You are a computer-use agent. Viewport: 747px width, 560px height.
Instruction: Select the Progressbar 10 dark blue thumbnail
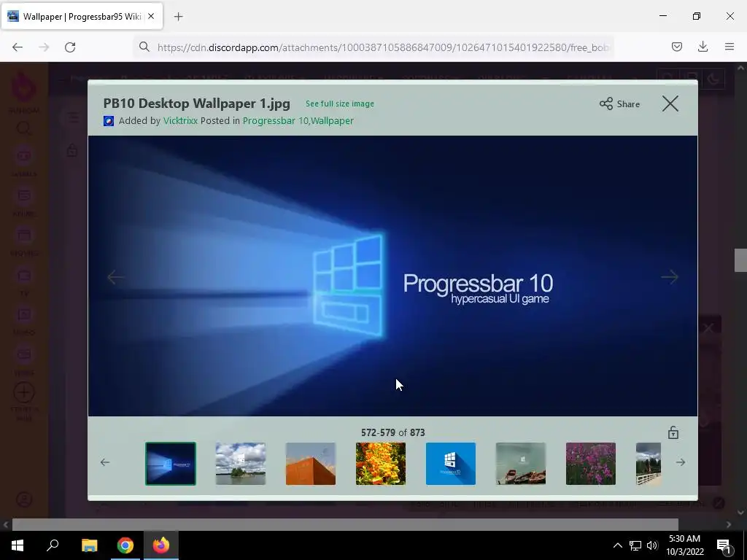click(x=171, y=464)
